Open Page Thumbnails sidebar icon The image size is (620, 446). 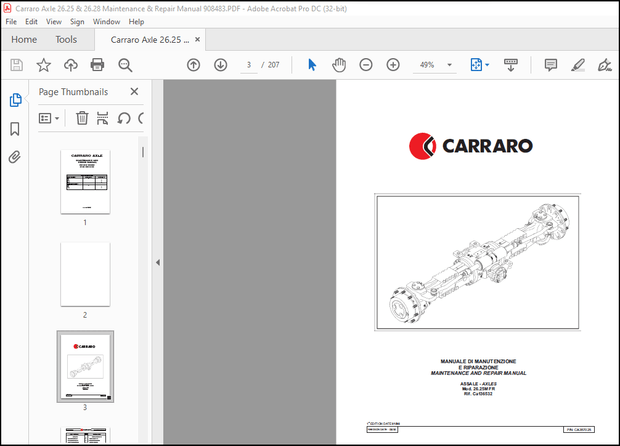(15, 100)
